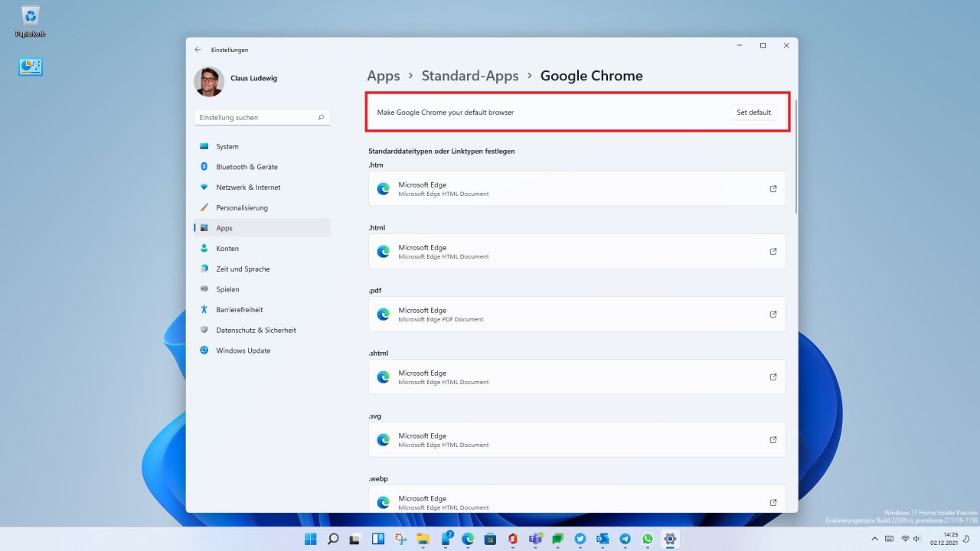Change the default app for .svg
This screenshot has height=551, width=980.
(577, 439)
